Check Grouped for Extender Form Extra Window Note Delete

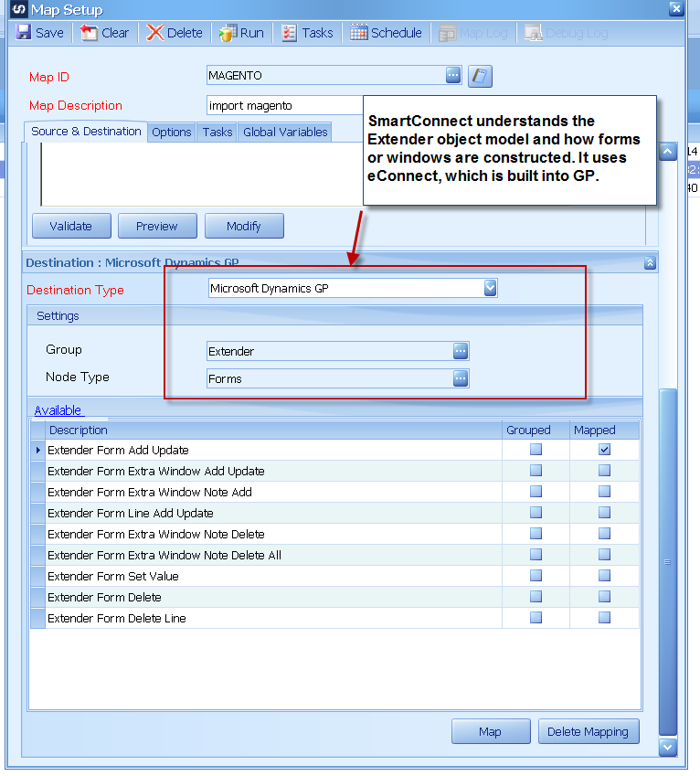tap(536, 534)
